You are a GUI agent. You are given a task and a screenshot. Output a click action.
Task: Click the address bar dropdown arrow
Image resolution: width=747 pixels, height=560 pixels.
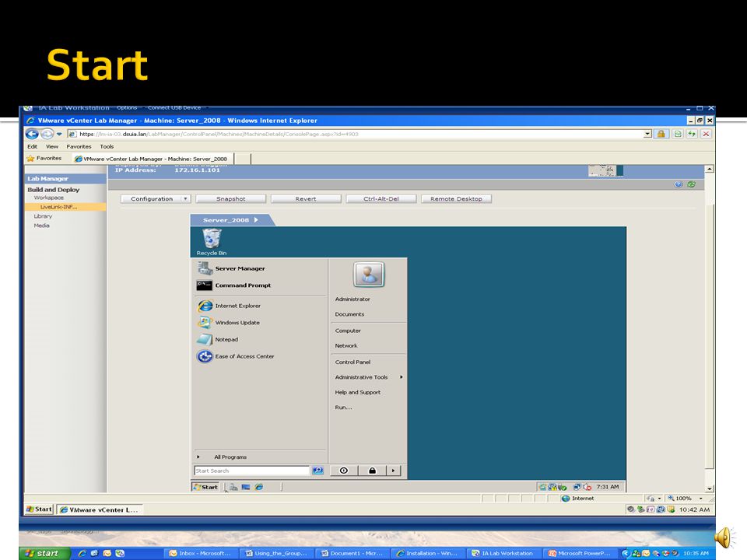click(647, 134)
